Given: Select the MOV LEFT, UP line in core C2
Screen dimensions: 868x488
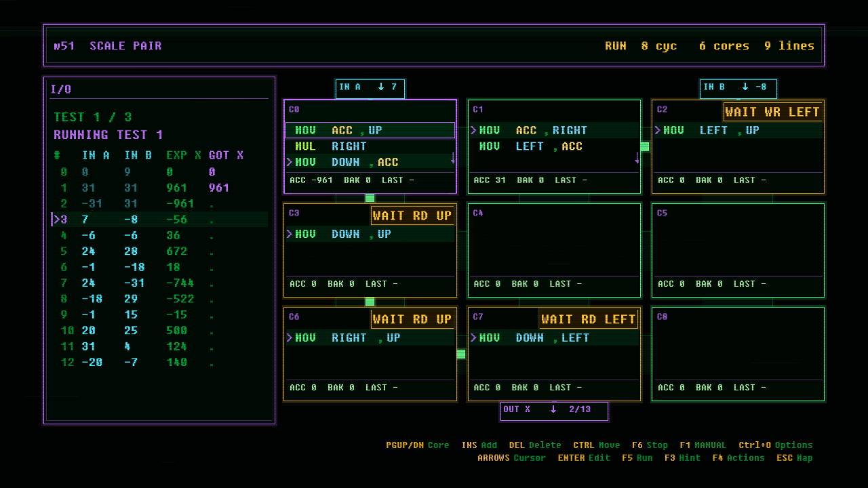Looking at the screenshot, I should pos(738,130).
